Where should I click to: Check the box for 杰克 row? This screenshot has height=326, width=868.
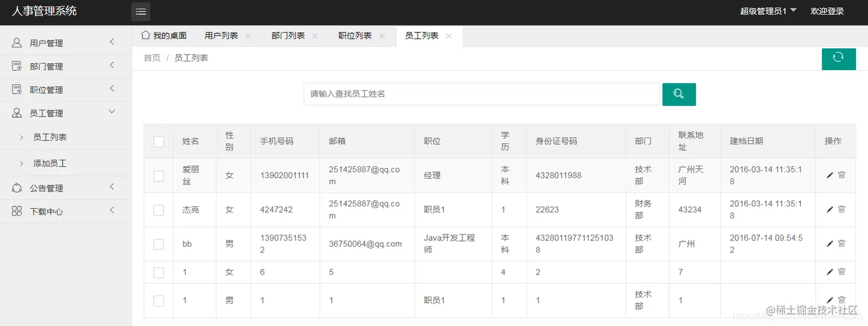pos(159,210)
